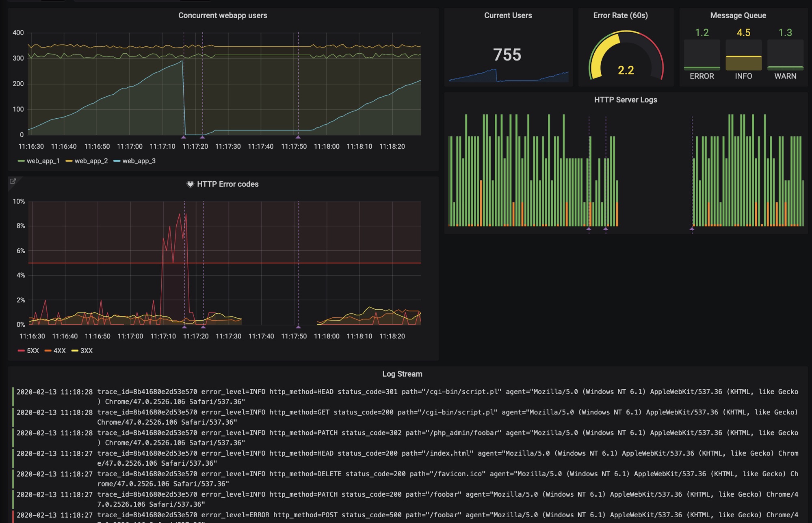This screenshot has width=812, height=523.
Task: Toggle the 4XX series visibility
Action: pyautogui.click(x=60, y=350)
